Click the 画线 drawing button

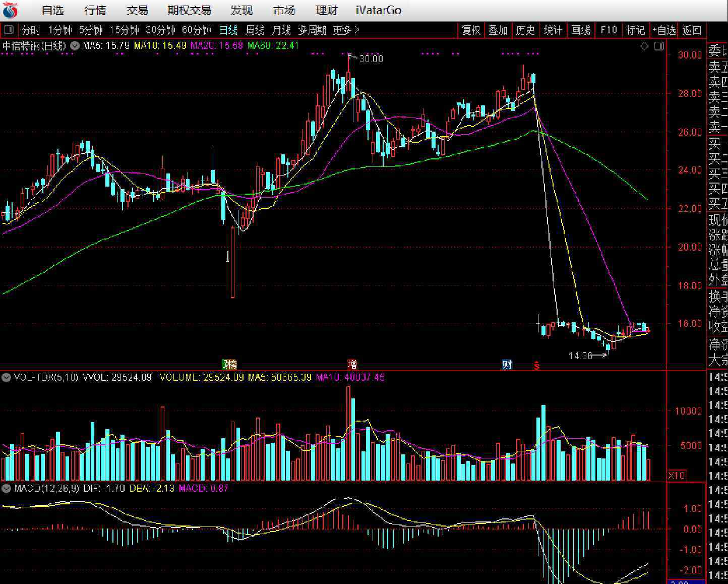581,30
